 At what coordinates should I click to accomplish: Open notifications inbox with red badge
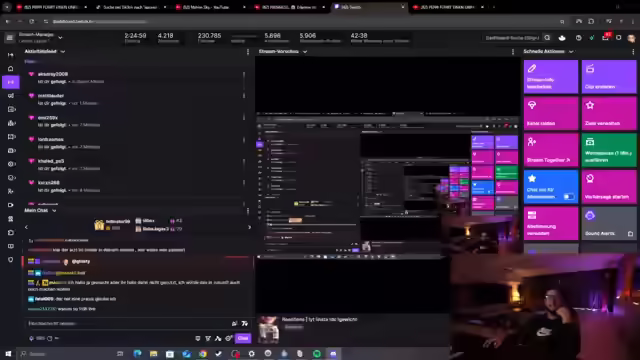[605, 38]
